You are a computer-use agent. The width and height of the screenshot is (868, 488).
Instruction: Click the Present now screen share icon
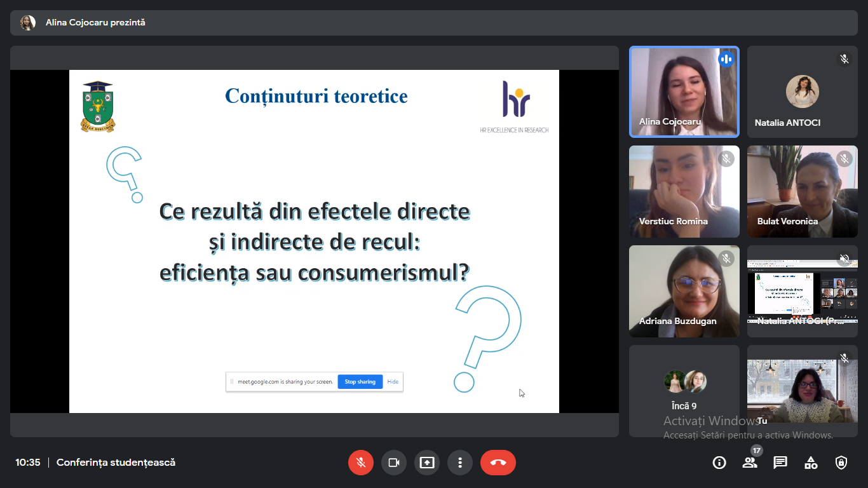(x=427, y=463)
